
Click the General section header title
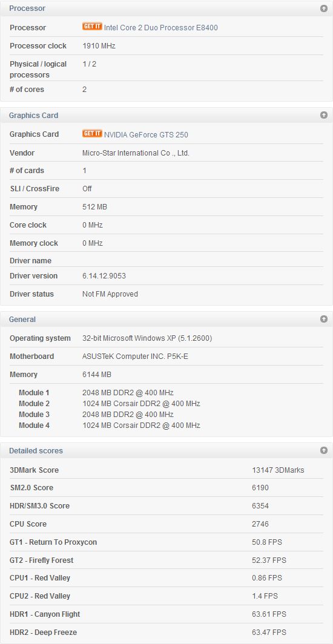(22, 319)
